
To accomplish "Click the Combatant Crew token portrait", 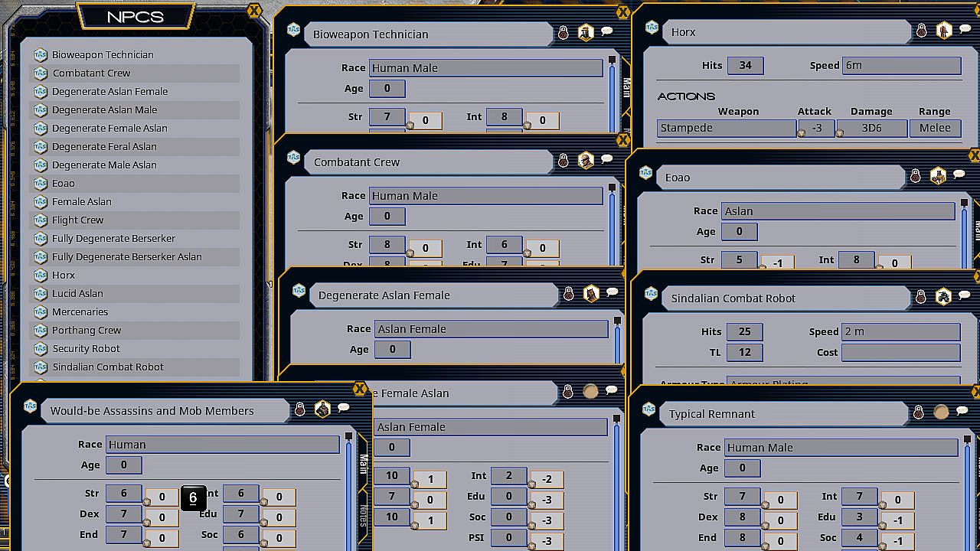I will click(586, 161).
